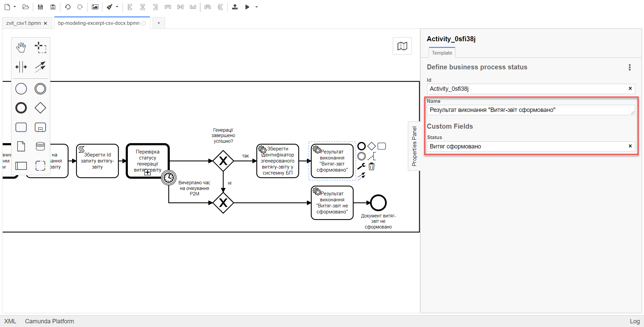The height and width of the screenshot is (327, 644).
Task: Open the Template tab in properties
Action: [442, 53]
